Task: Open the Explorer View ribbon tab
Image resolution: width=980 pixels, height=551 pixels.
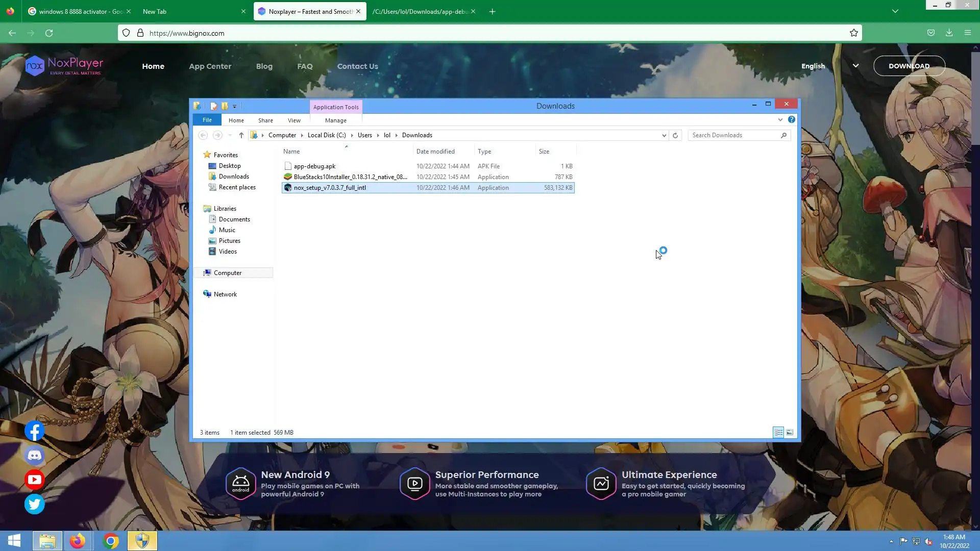Action: tap(294, 120)
